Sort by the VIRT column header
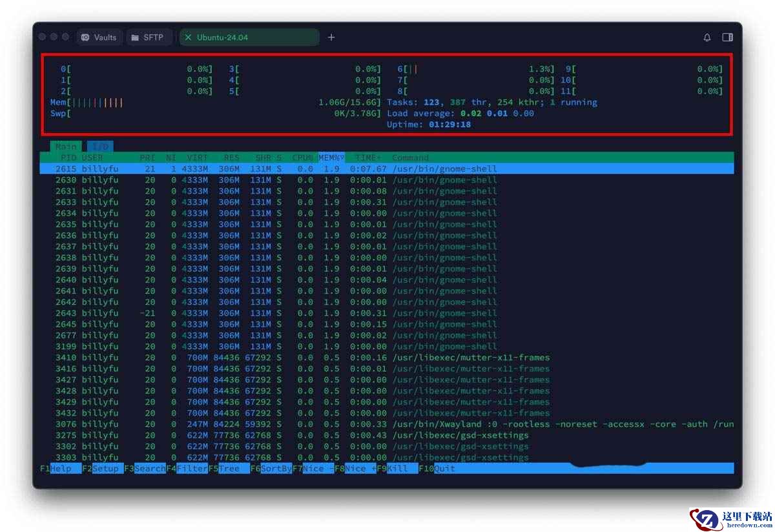775x532 pixels. 198,158
